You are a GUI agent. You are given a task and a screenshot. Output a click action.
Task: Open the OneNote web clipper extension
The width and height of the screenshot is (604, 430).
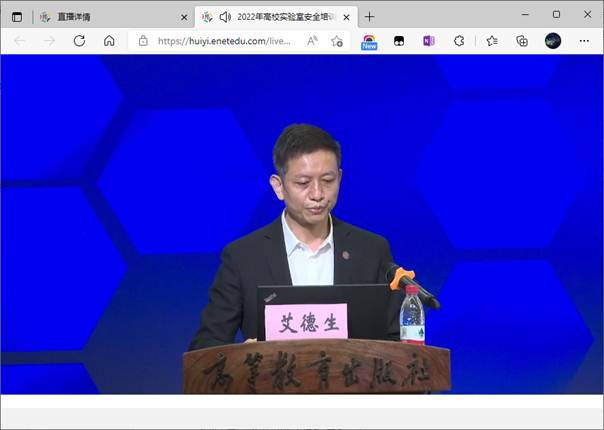tap(429, 41)
